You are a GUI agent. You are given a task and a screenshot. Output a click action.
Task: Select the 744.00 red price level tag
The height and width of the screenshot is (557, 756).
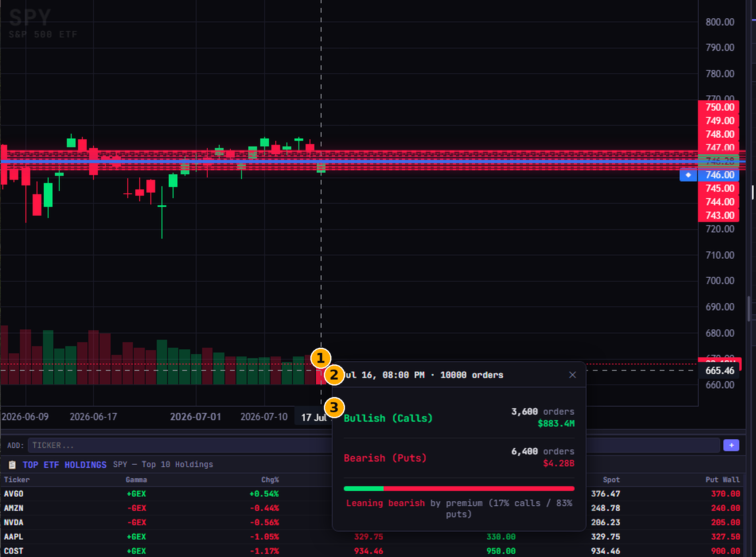719,202
